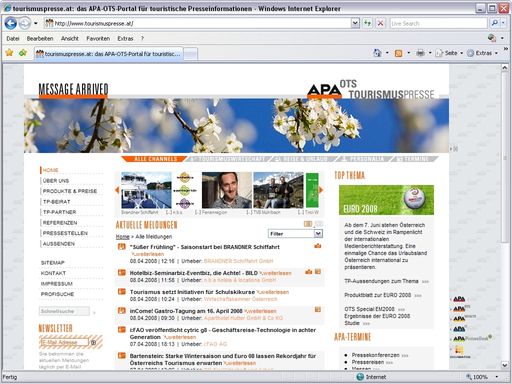Viewport: 512px width, 384px height.
Task: Open a new blank tab button
Action: (190, 54)
